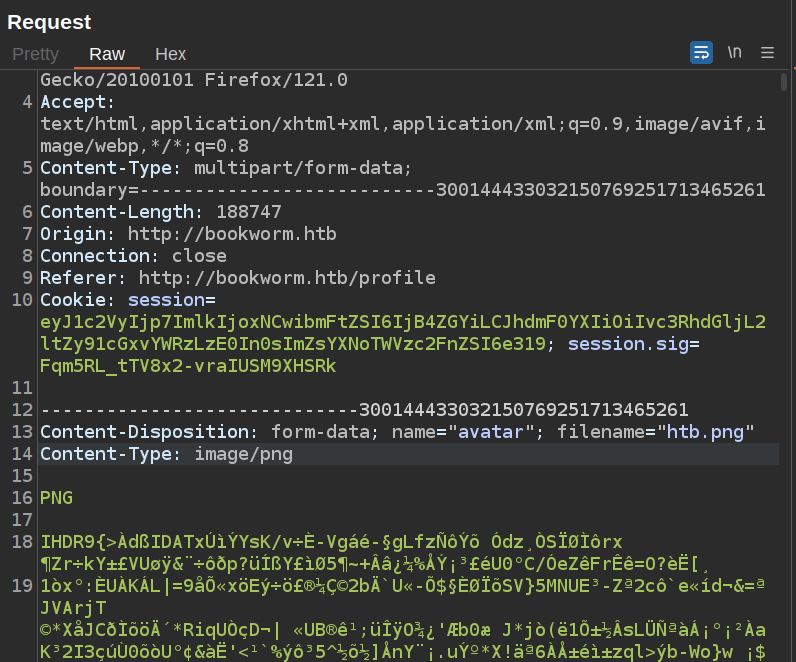Click the vertical scrollbar thumb
The height and width of the screenshot is (662, 796).
783,83
